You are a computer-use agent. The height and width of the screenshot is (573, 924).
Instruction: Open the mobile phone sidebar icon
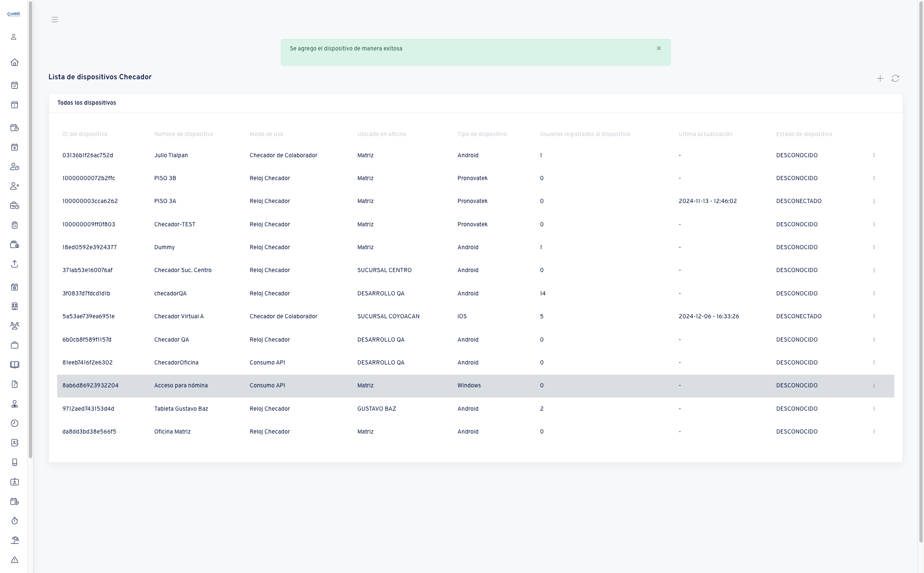[14, 462]
